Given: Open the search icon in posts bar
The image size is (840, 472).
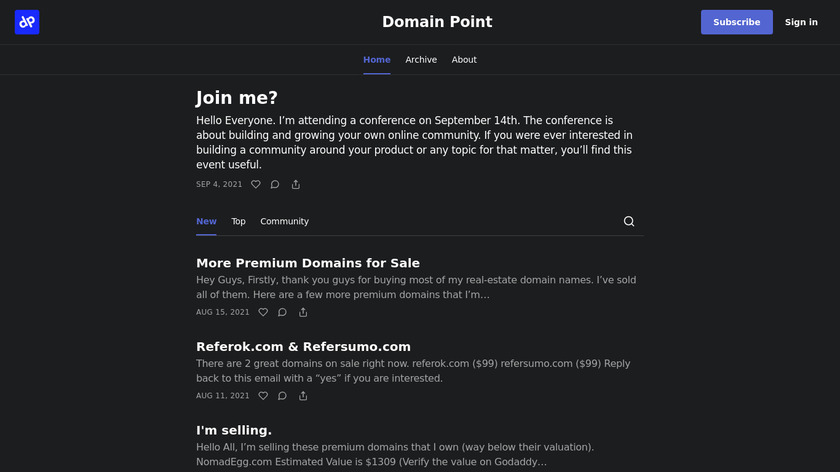Looking at the screenshot, I should (x=629, y=221).
